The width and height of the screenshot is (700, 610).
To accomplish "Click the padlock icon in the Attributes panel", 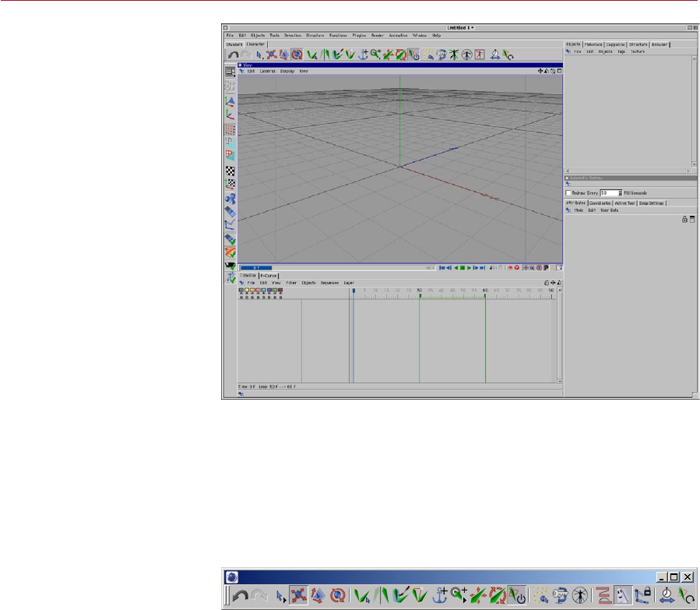I will click(684, 219).
